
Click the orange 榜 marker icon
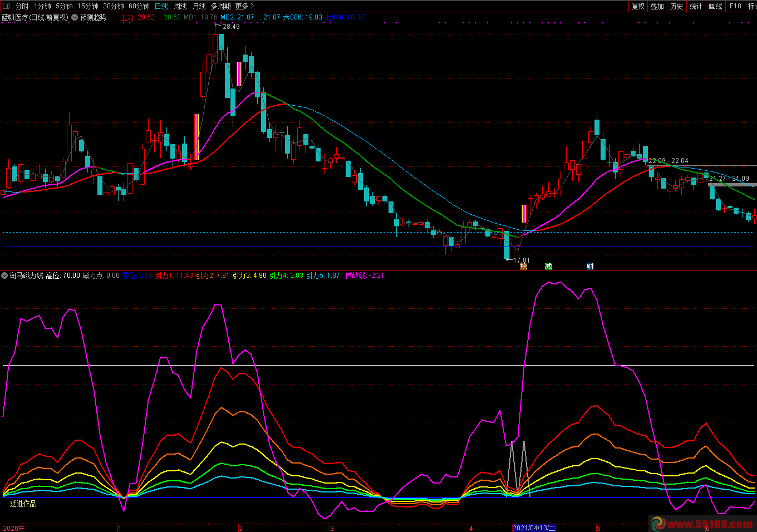coord(523,267)
